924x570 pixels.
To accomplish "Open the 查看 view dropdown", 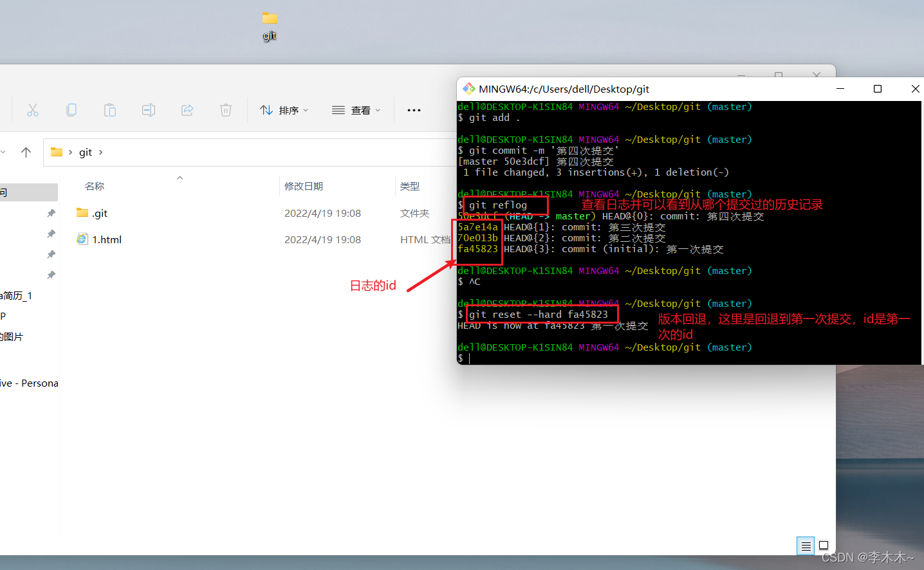I will pos(356,110).
